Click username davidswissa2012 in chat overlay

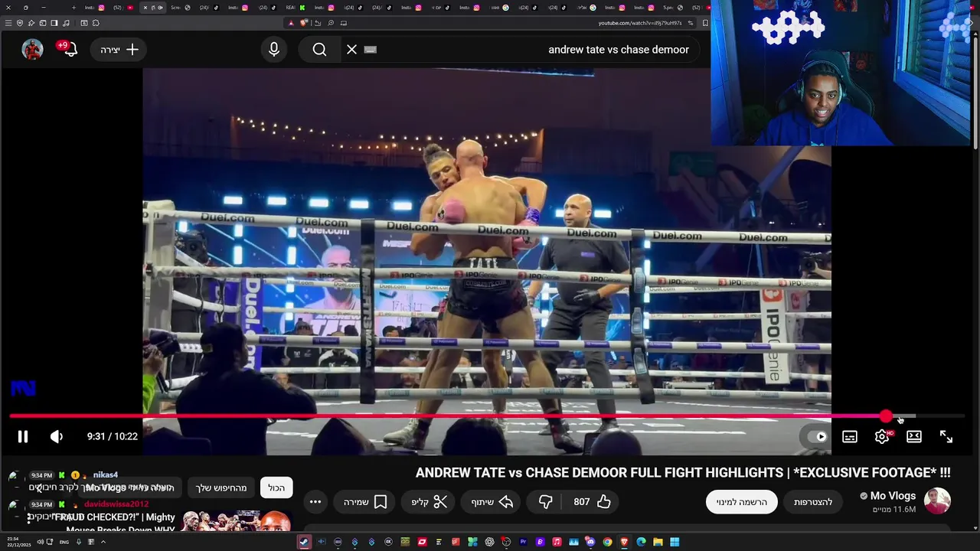(x=116, y=504)
